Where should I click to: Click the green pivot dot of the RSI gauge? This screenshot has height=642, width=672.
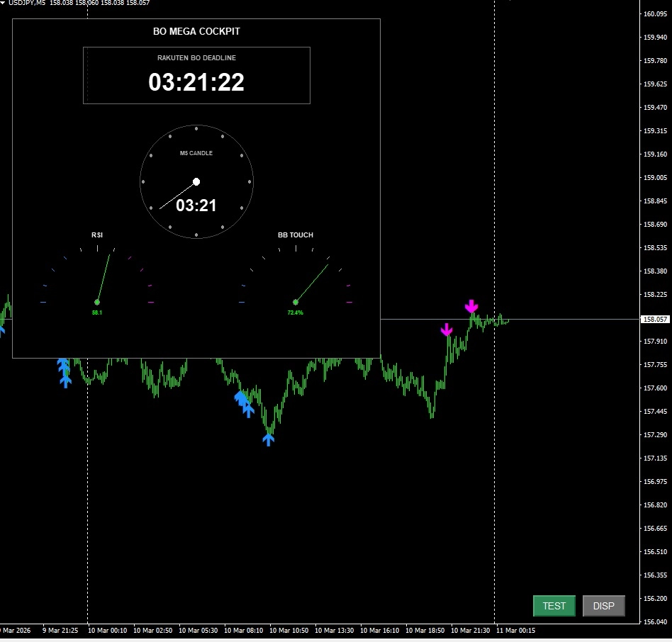click(97, 303)
